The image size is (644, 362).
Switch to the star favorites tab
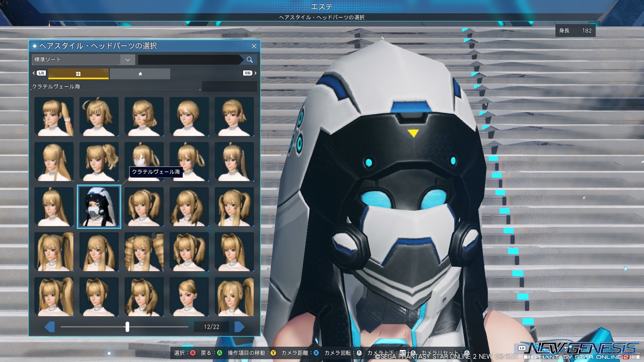pos(140,74)
